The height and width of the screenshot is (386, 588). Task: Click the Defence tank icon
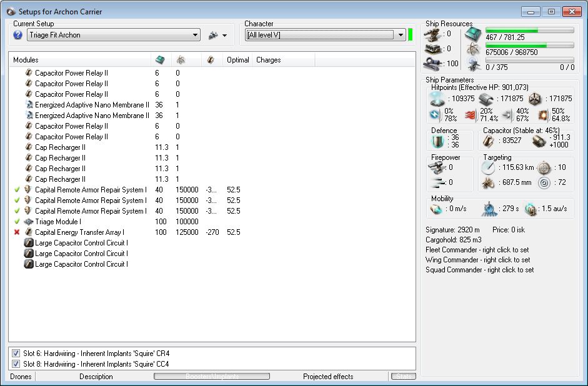click(437, 141)
